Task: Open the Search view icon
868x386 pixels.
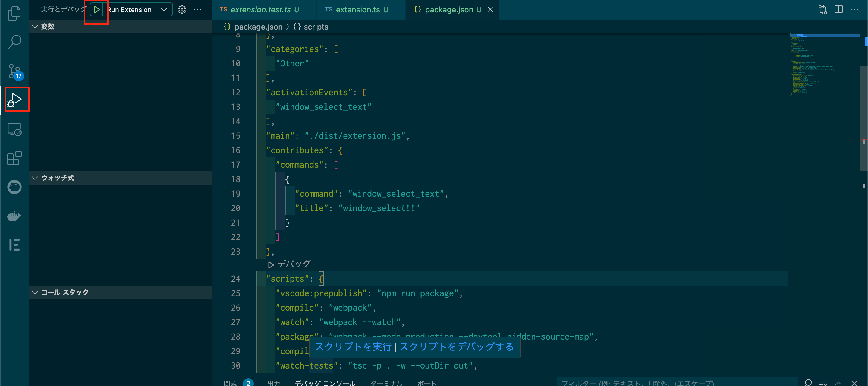Action: pyautogui.click(x=14, y=42)
